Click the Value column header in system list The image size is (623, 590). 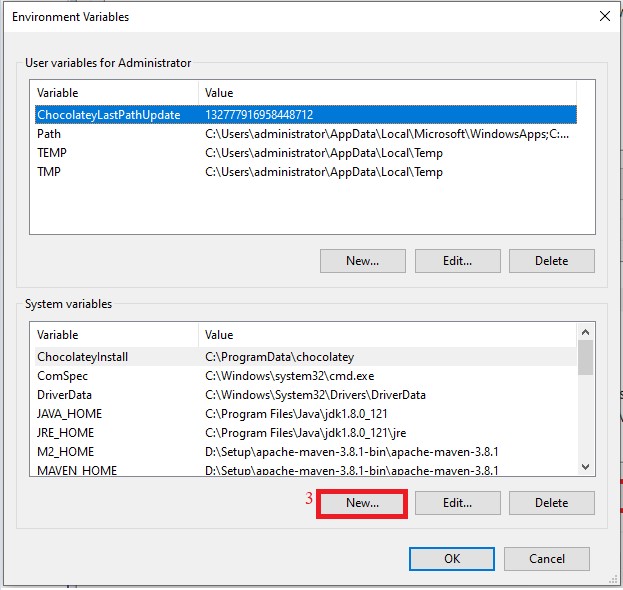[x=387, y=335]
